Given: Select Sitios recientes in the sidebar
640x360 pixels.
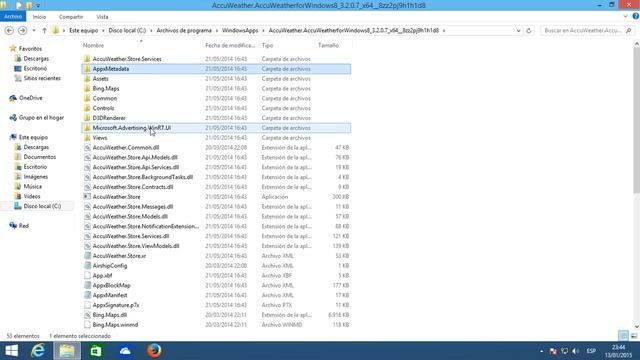Looking at the screenshot, I should pos(42,78).
